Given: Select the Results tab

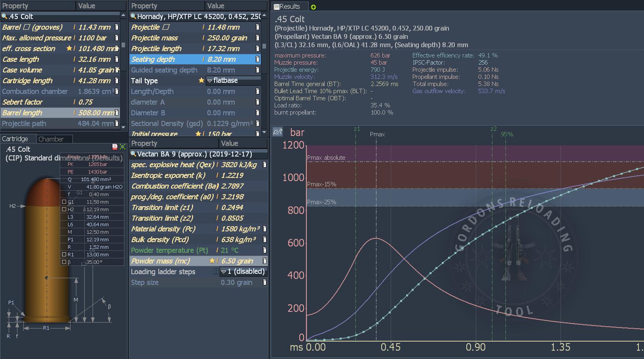Looking at the screenshot, I should 287,6.
